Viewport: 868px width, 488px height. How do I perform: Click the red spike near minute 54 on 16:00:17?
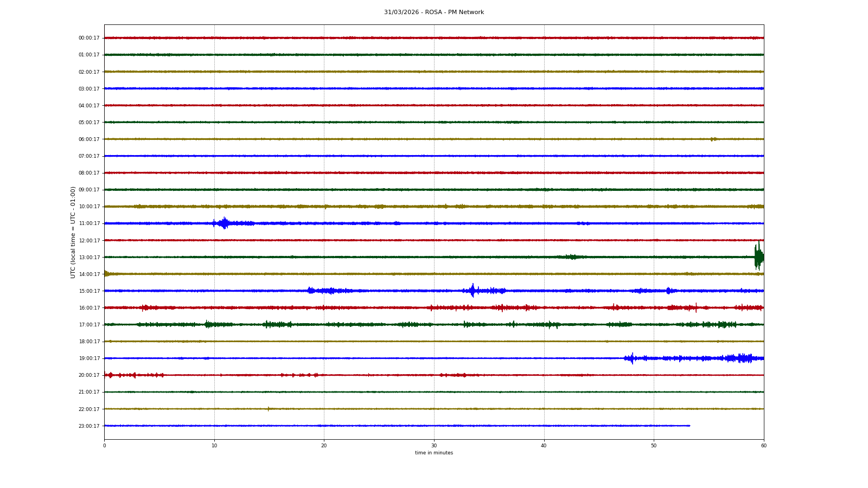tap(696, 307)
